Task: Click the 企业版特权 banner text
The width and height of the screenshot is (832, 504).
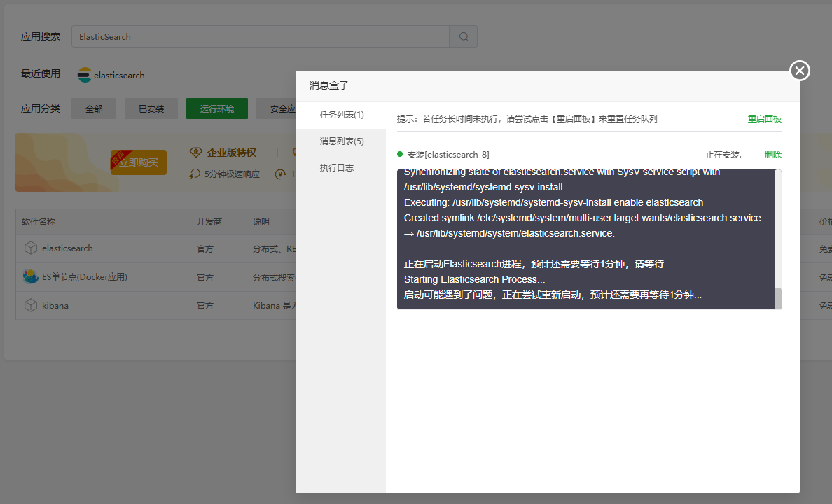Action: coord(231,153)
